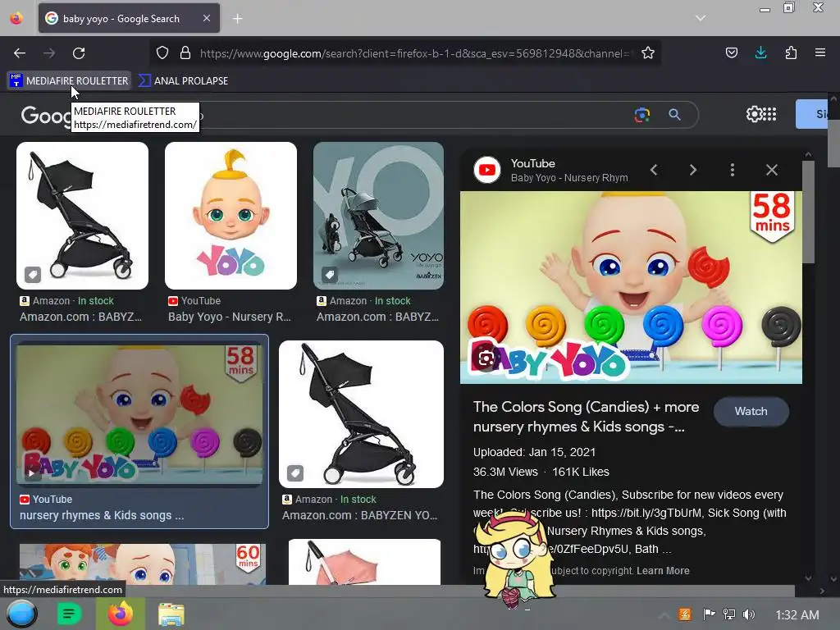Show hidden tray icons chevron
The height and width of the screenshot is (630, 840).
pyautogui.click(x=663, y=615)
